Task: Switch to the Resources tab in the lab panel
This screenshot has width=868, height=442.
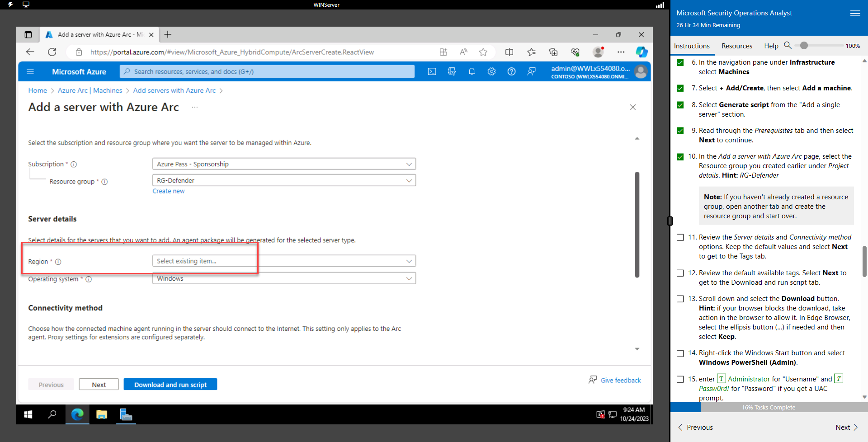Action: [736, 46]
